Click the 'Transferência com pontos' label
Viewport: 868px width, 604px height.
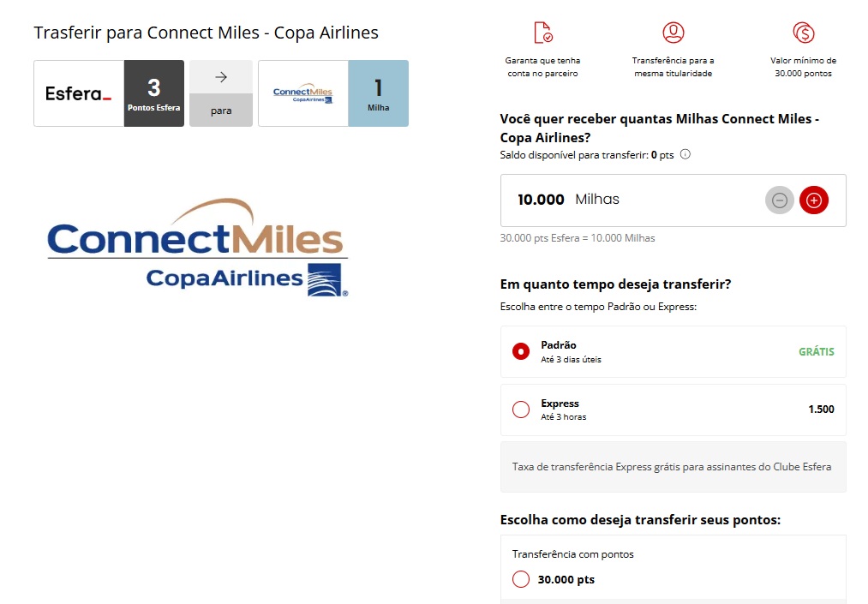point(573,554)
